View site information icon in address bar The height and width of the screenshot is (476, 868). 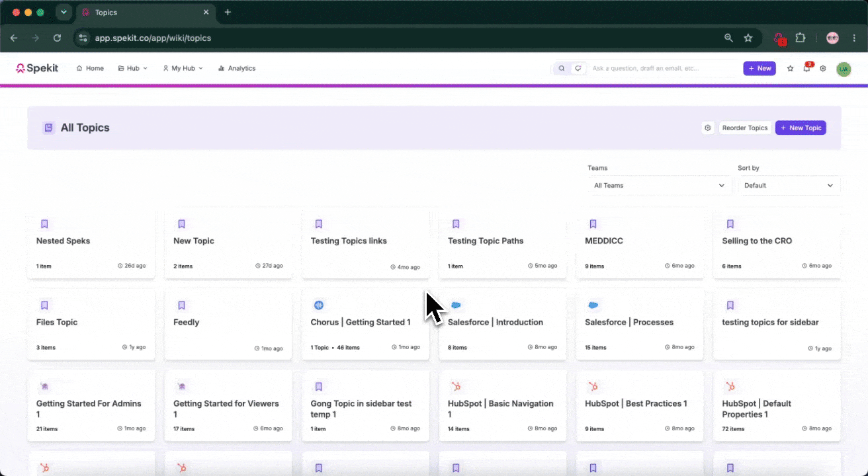pos(83,38)
